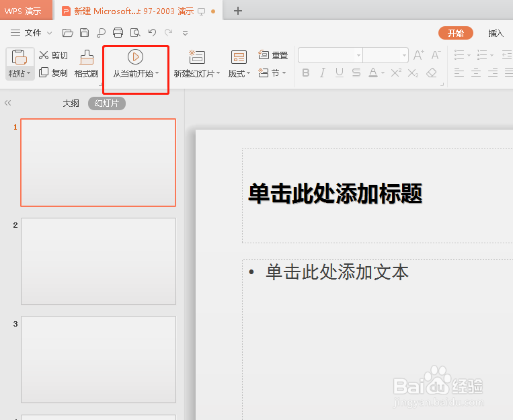This screenshot has width=513, height=420.
Task: Center align text
Action: (476, 73)
